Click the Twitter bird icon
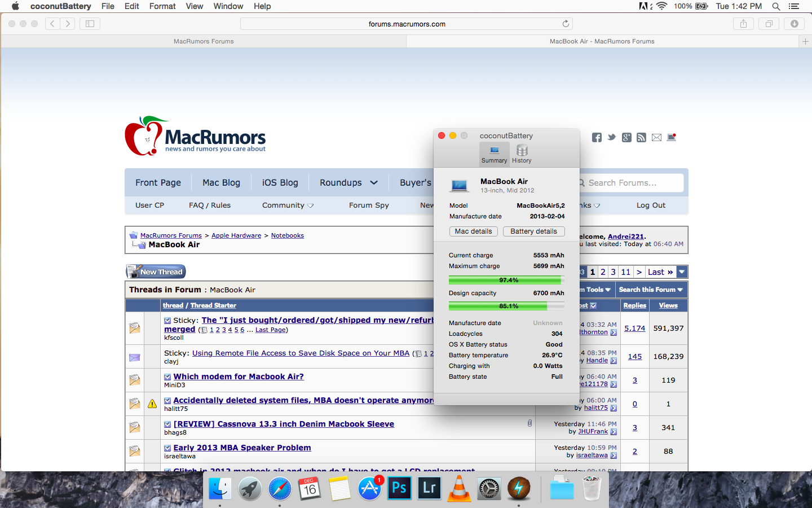The height and width of the screenshot is (508, 812). pyautogui.click(x=611, y=138)
